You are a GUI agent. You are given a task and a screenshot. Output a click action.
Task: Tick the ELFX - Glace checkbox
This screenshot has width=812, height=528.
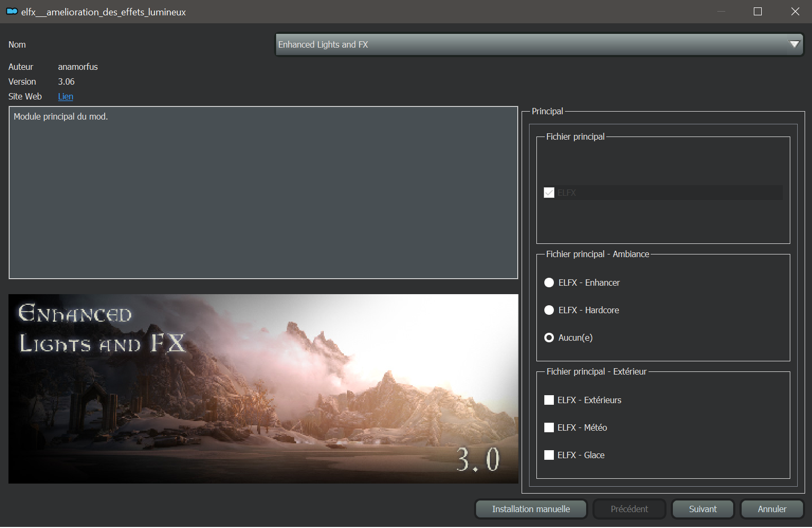pyautogui.click(x=549, y=455)
